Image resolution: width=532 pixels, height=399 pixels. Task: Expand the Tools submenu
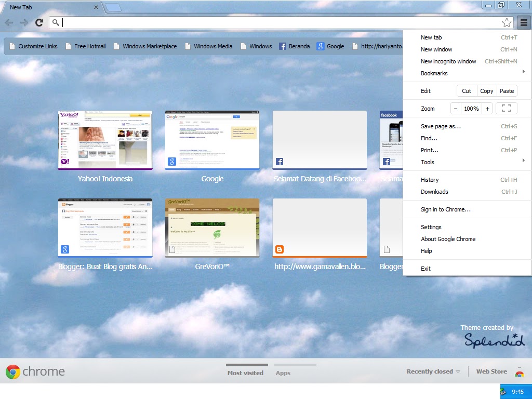pyautogui.click(x=467, y=162)
